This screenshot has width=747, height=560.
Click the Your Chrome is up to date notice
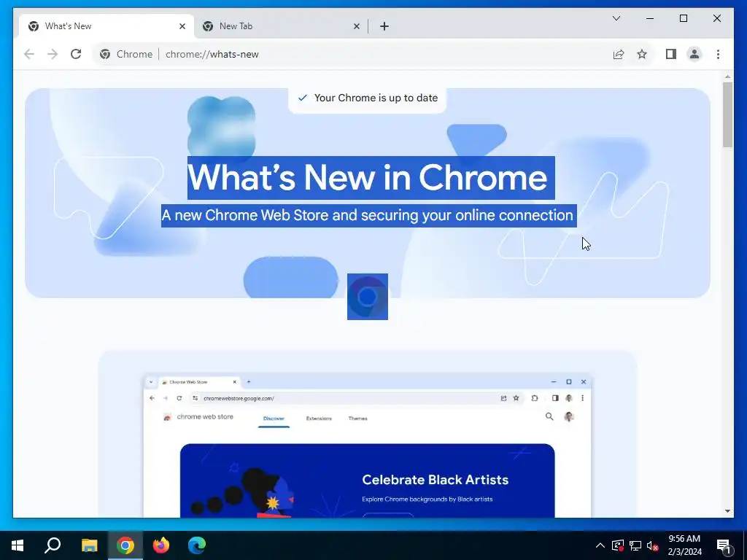pos(368,98)
